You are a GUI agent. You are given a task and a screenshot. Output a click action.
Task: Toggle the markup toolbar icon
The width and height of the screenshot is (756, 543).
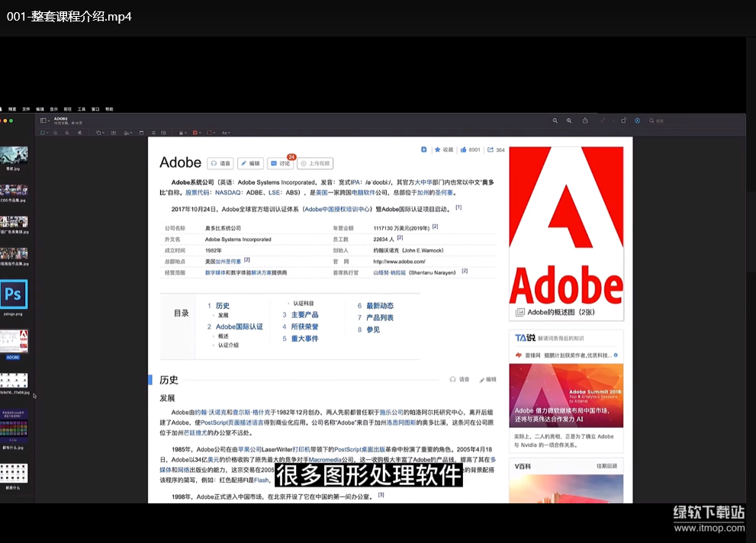click(x=638, y=120)
